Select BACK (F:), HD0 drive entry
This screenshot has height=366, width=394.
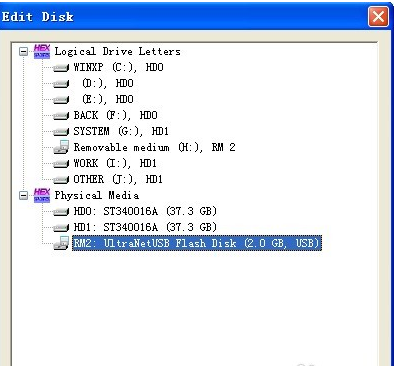[x=115, y=115]
